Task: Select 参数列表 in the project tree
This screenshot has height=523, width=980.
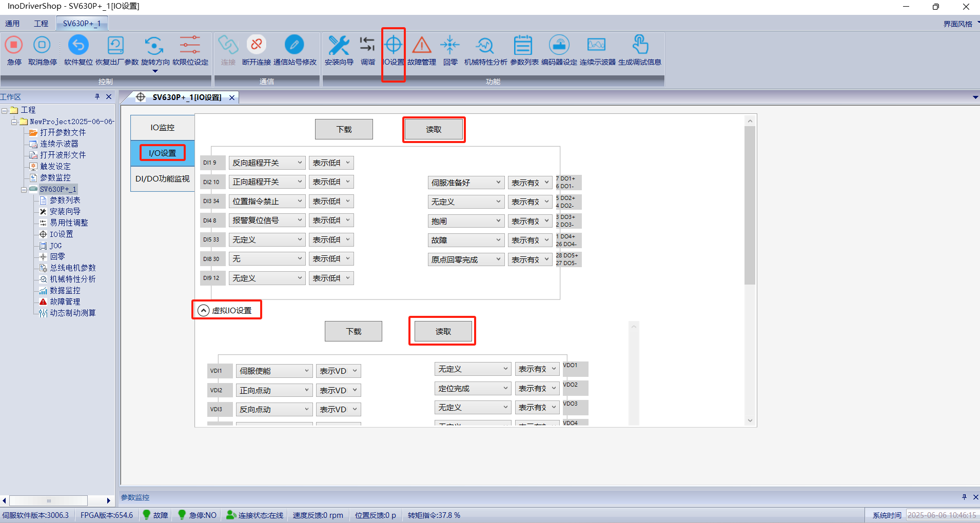Action: coord(65,200)
